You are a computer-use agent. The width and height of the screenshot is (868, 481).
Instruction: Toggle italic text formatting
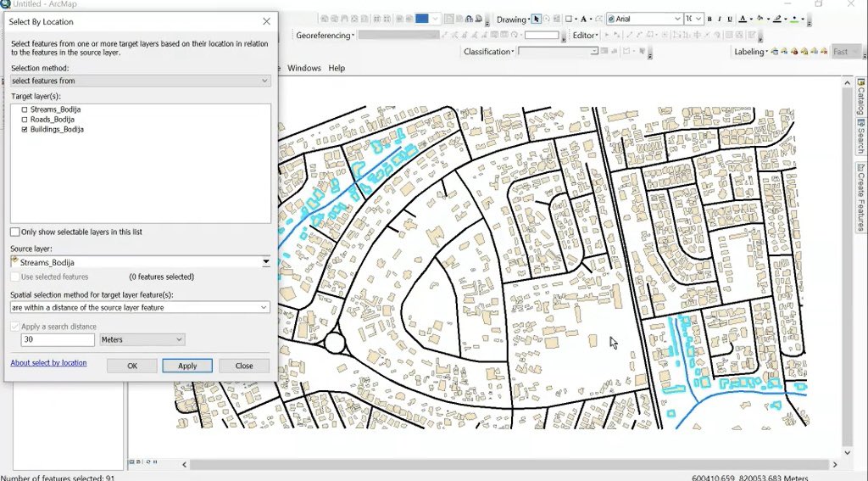(x=719, y=19)
